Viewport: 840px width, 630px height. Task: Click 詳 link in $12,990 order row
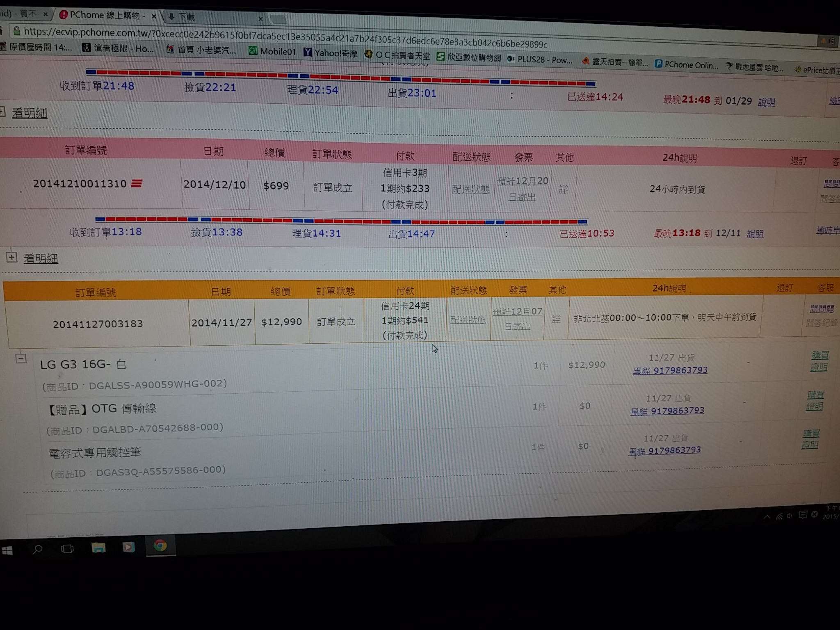coord(556,319)
